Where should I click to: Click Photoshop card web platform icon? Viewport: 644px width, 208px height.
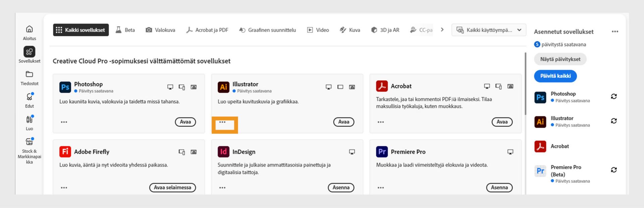[x=194, y=87]
